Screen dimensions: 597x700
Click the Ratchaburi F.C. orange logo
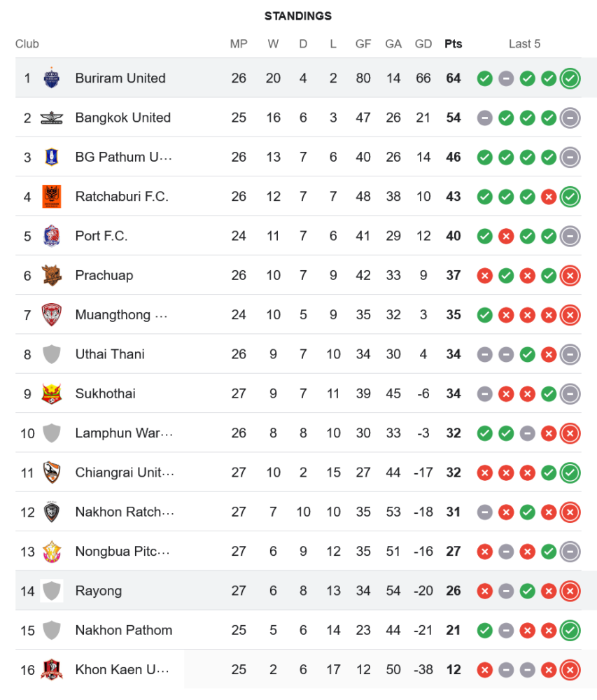(52, 197)
